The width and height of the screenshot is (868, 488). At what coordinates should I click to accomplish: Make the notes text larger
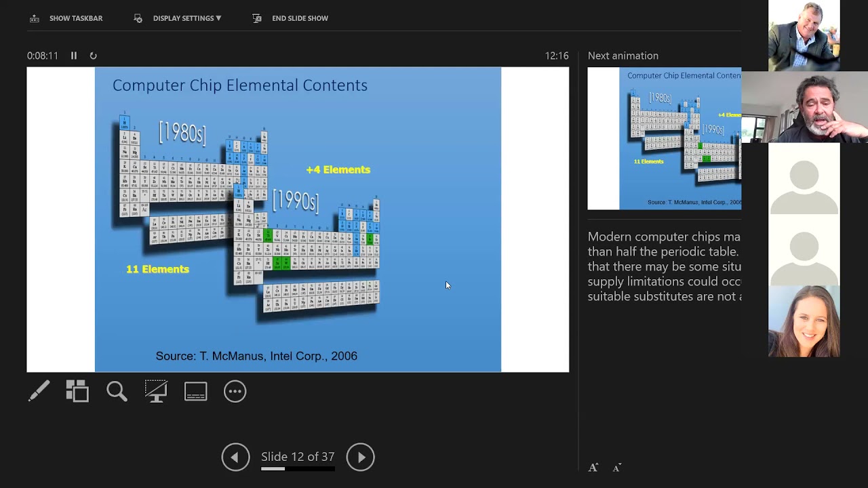(x=593, y=468)
